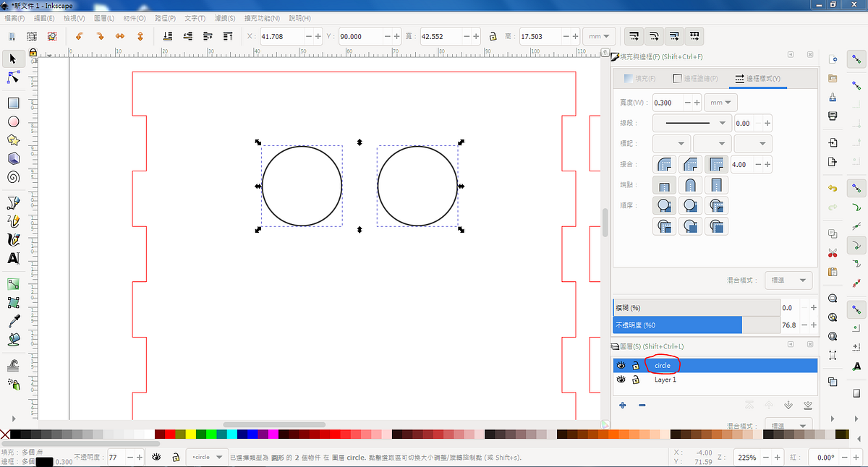This screenshot has height=467, width=868.
Task: Increase stroke width with plus stepper
Action: click(697, 103)
